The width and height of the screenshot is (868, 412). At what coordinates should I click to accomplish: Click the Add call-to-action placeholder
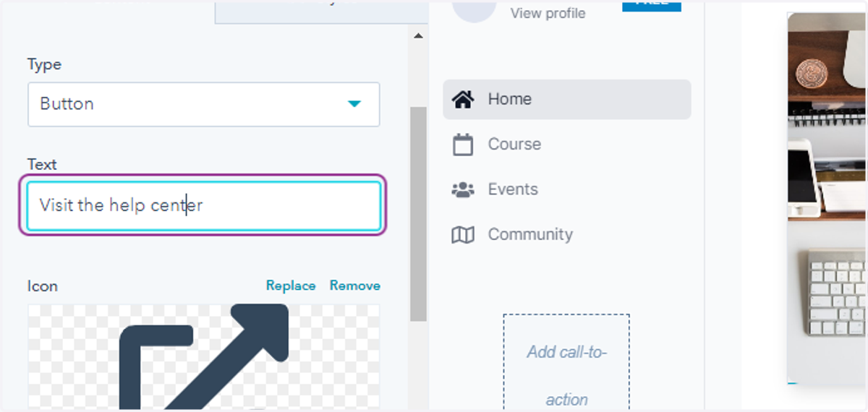[x=566, y=363]
